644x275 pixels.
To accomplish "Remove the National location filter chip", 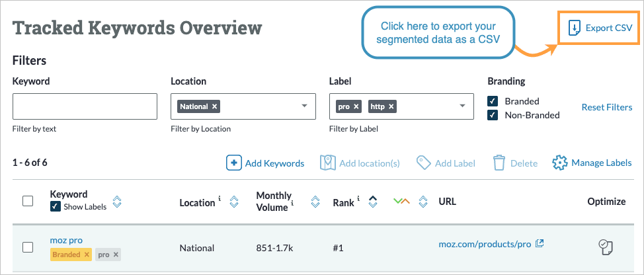I will coord(215,106).
